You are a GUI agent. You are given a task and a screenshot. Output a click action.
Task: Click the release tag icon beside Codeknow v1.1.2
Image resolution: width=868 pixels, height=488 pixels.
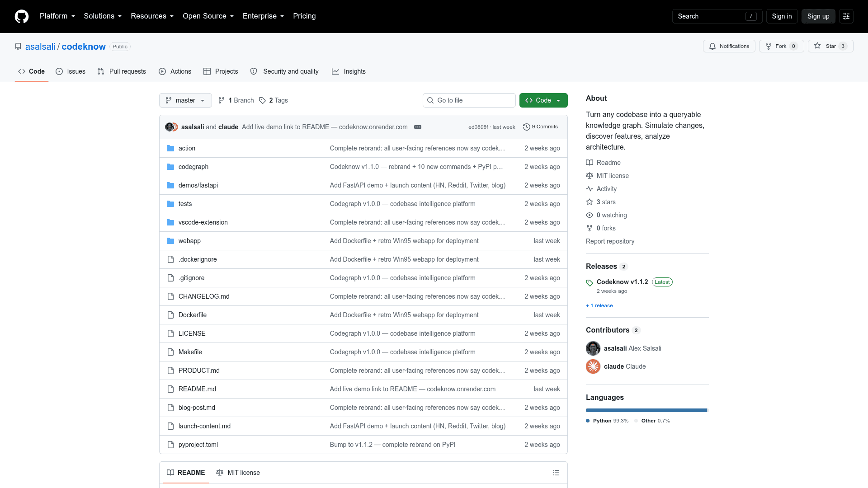pyautogui.click(x=590, y=283)
